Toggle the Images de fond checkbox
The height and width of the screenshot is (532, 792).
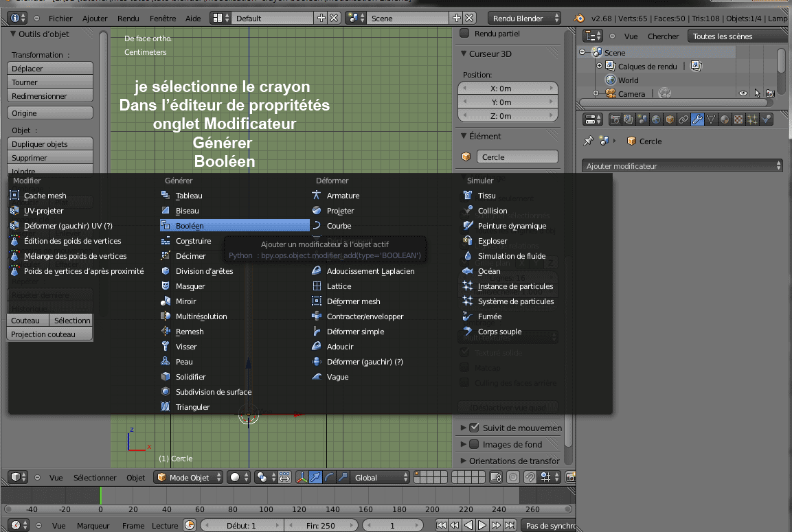coord(474,444)
